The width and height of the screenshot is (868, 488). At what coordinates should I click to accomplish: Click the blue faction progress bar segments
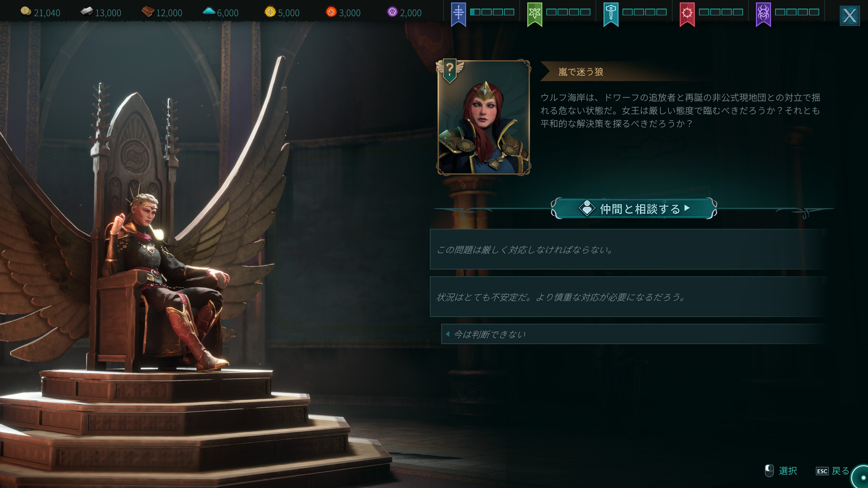[x=492, y=12]
